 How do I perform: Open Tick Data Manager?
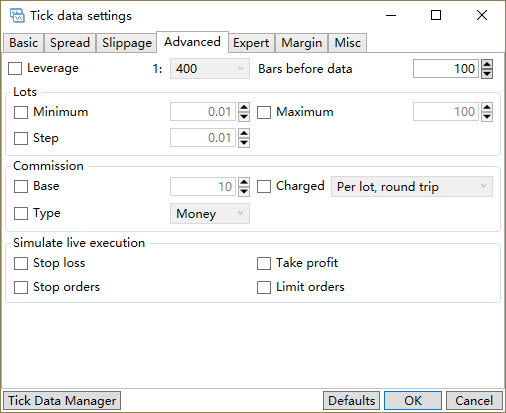(x=62, y=401)
